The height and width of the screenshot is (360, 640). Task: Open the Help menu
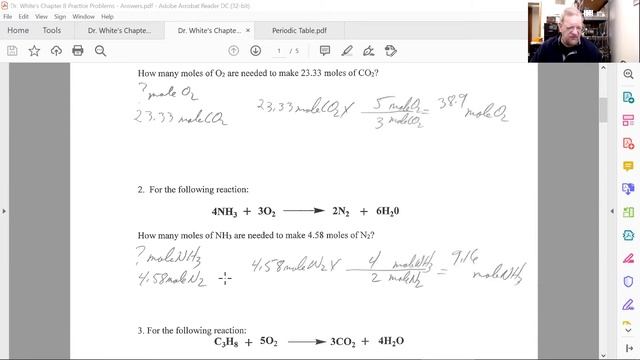107,17
